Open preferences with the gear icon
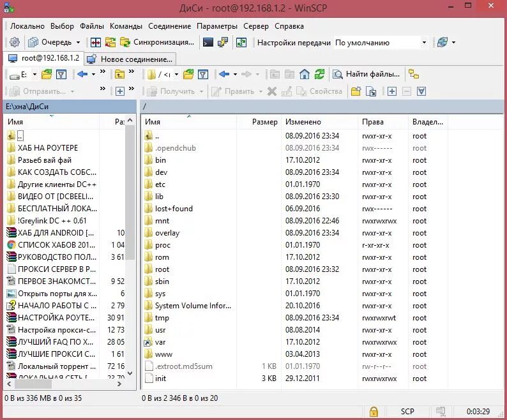 (x=15, y=42)
